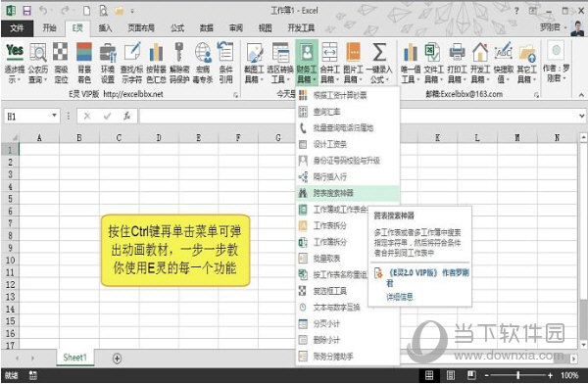Click the print preview icon in title bar
This screenshot has width=588, height=384.
[103, 11]
